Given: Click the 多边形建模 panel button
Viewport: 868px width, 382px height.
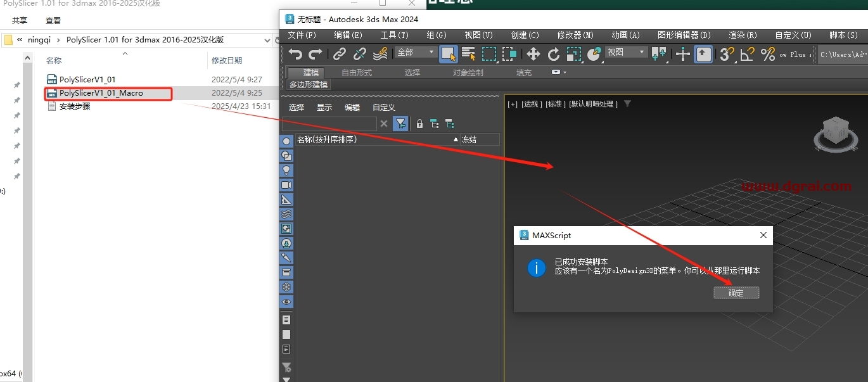Looking at the screenshot, I should (x=309, y=84).
